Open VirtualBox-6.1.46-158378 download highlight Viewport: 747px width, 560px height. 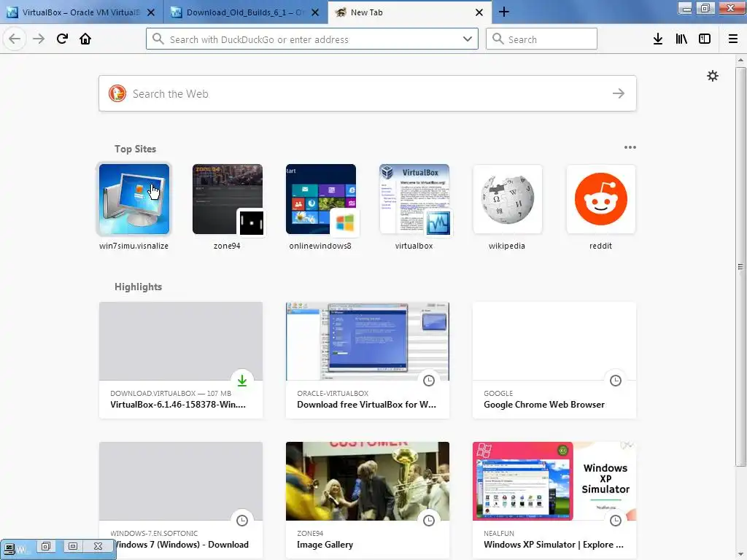181,360
